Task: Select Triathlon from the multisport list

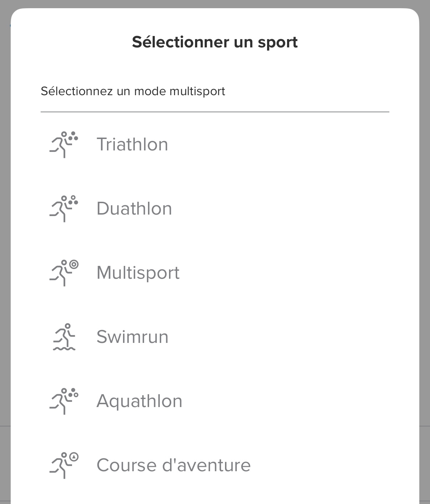Action: (132, 144)
